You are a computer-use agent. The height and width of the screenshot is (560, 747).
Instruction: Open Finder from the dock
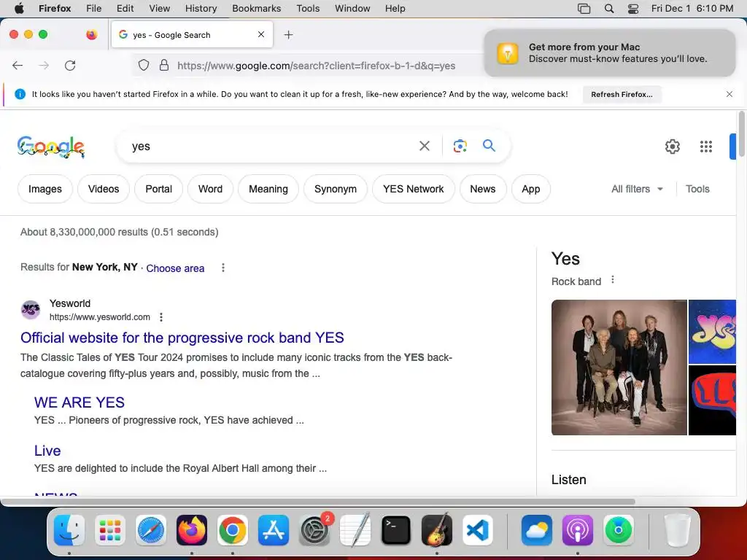pos(69,530)
